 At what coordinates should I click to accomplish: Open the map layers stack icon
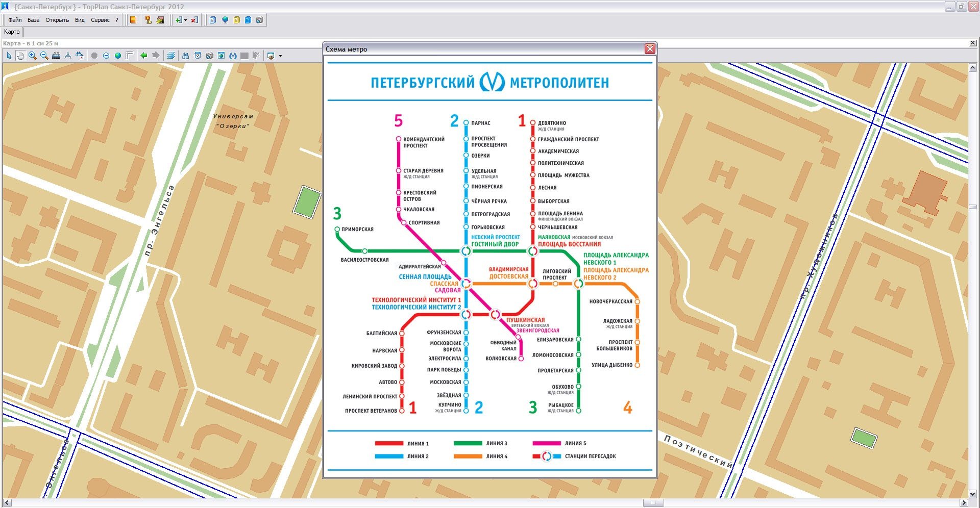171,56
